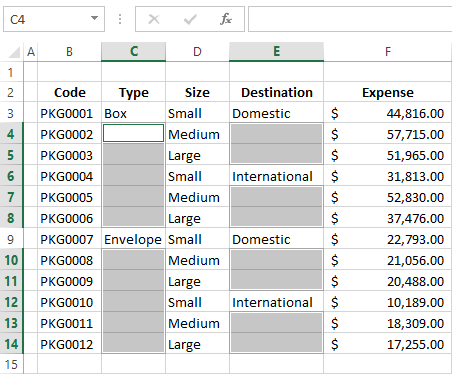Image resolution: width=452 pixels, height=374 pixels.
Task: Select row 15 header
Action: click(x=11, y=364)
